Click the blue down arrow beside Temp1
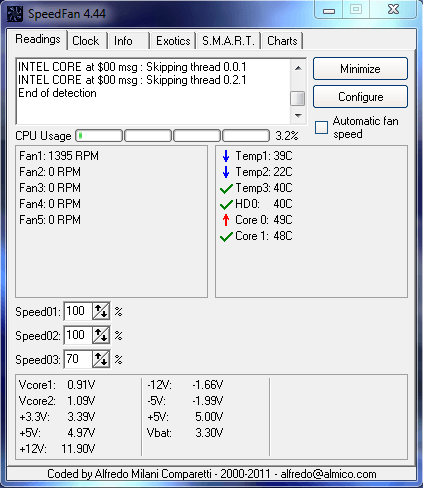Image resolution: width=423 pixels, height=488 pixels. (x=226, y=156)
